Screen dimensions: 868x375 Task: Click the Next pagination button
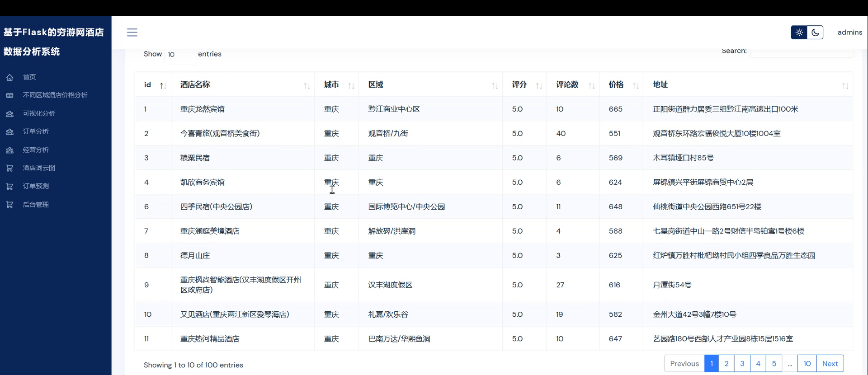(830, 364)
